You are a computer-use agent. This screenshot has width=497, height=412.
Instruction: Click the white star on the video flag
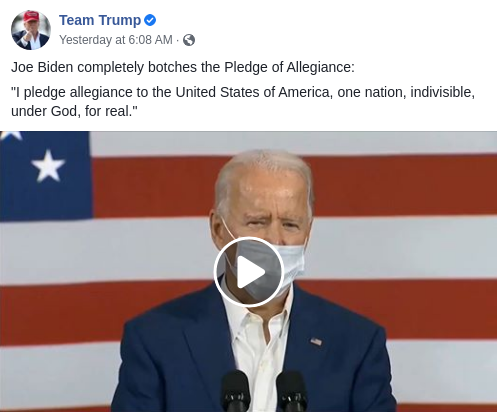click(48, 166)
